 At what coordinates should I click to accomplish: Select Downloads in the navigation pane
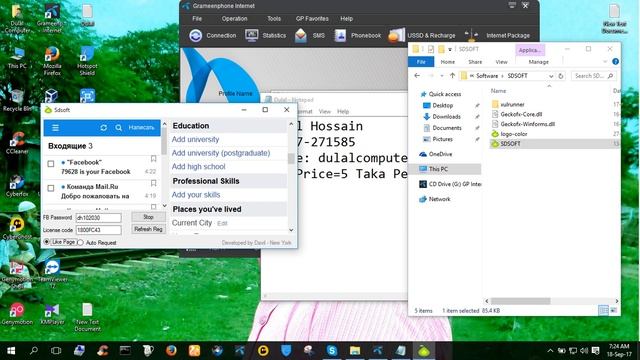coord(446,117)
